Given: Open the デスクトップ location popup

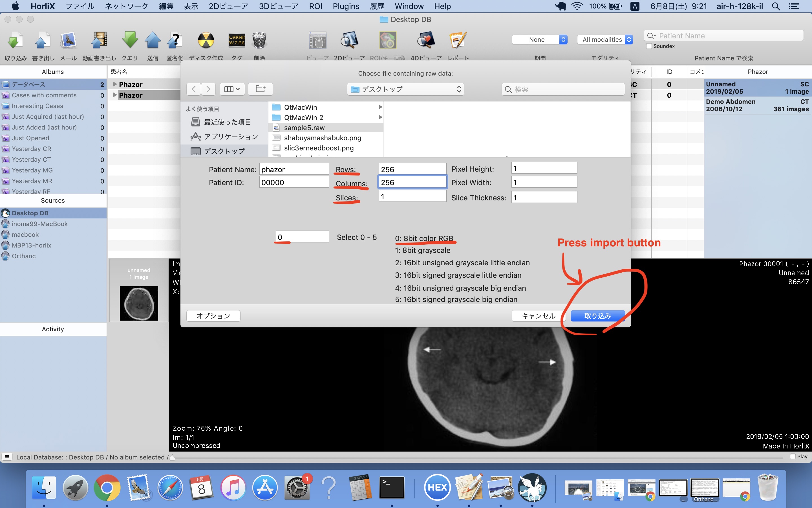Looking at the screenshot, I should coord(406,89).
